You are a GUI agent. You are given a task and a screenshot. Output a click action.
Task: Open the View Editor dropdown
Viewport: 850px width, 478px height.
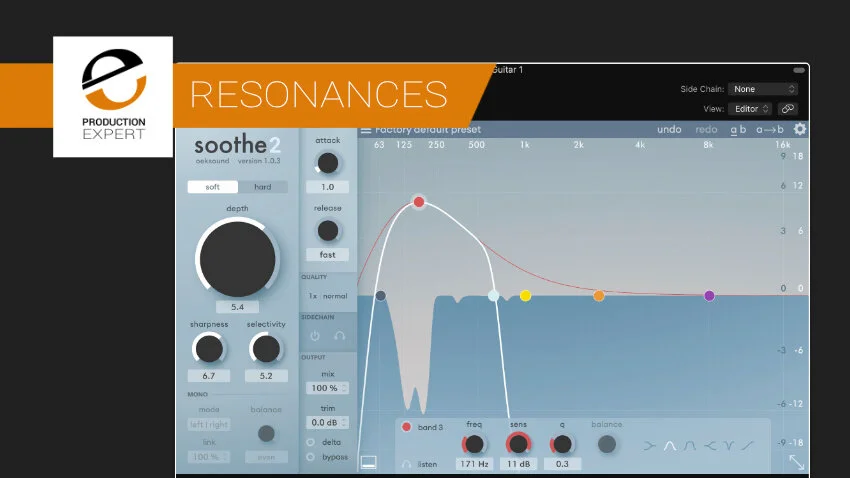pyautogui.click(x=751, y=109)
